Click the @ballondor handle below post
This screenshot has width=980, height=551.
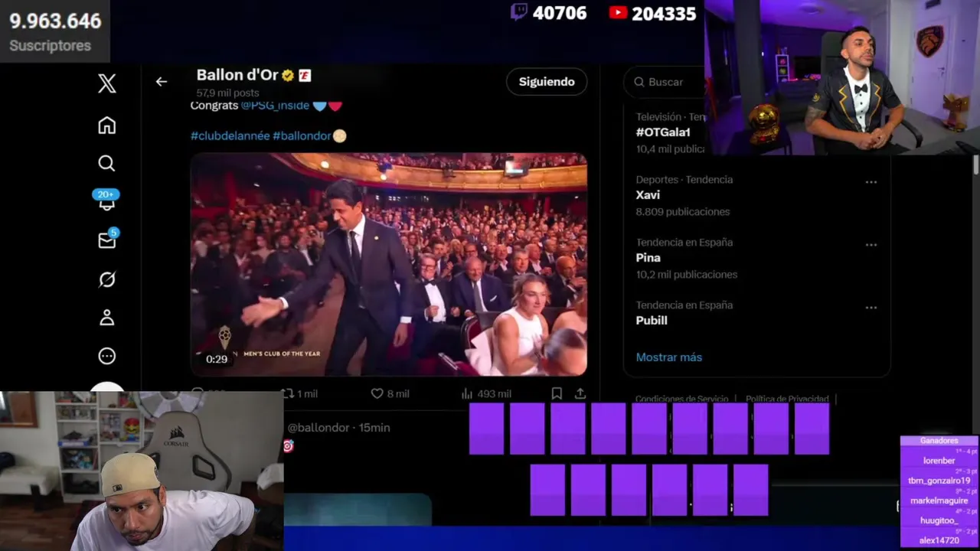coord(318,428)
